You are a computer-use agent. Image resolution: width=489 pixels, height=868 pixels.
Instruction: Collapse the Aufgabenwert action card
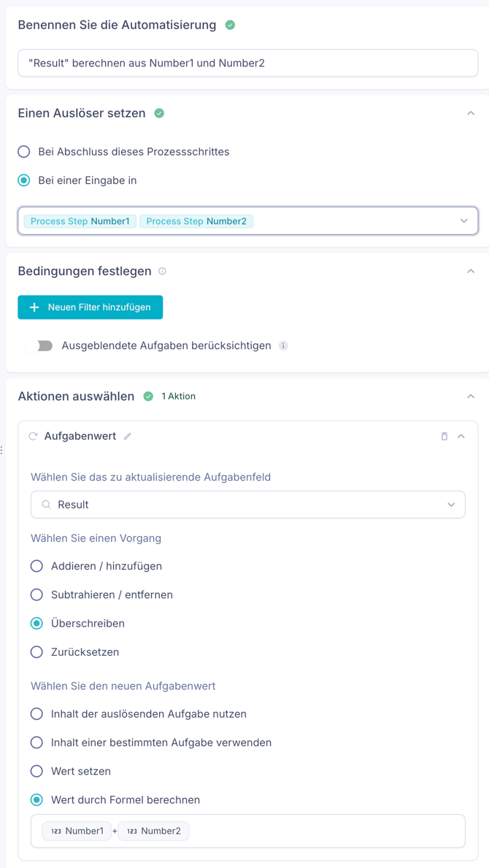pos(461,436)
